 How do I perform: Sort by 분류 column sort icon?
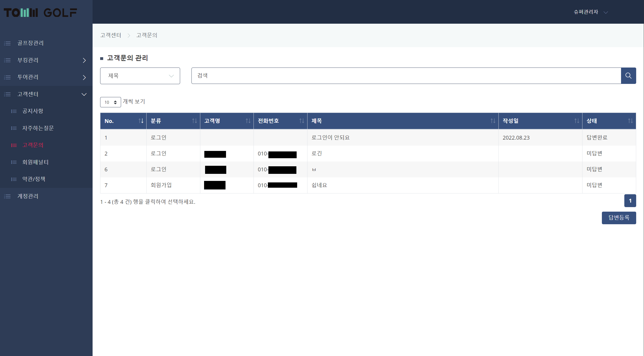194,121
